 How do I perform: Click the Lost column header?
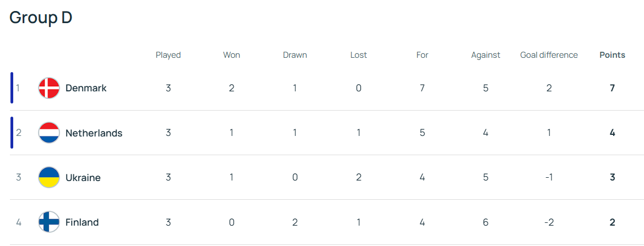point(359,55)
